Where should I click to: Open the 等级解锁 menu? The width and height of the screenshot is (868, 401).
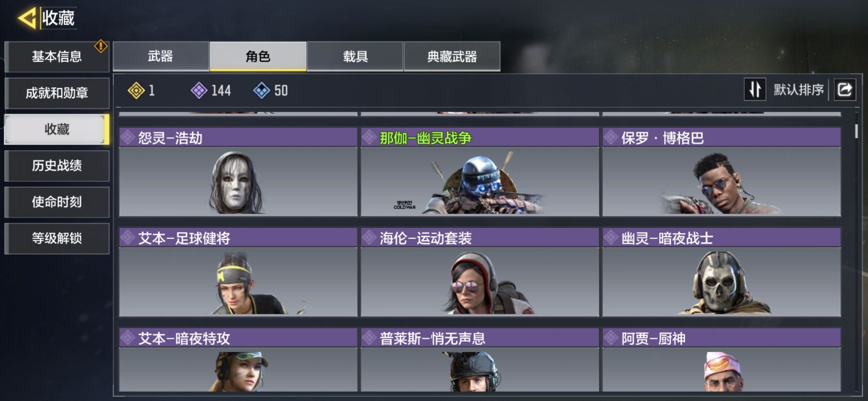point(57,238)
